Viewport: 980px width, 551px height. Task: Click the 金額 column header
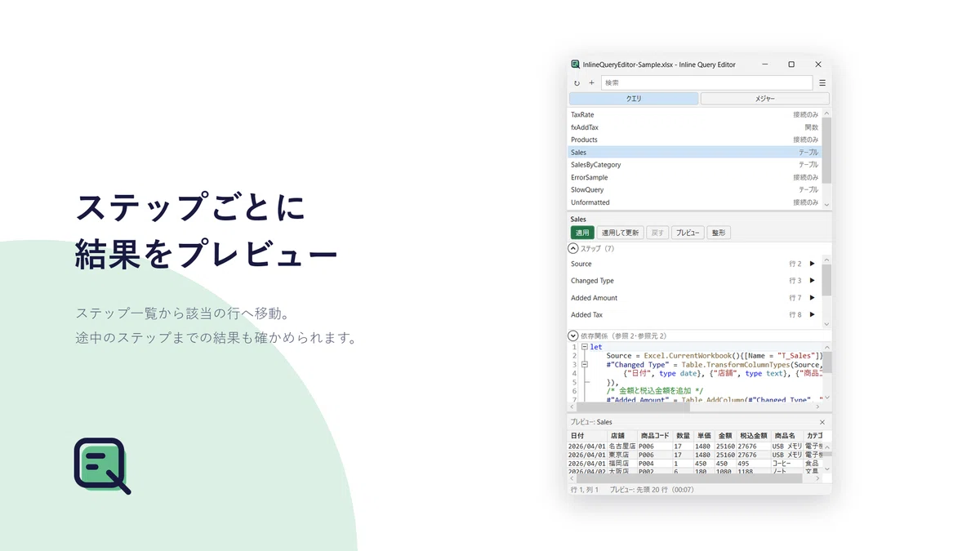[x=725, y=436]
